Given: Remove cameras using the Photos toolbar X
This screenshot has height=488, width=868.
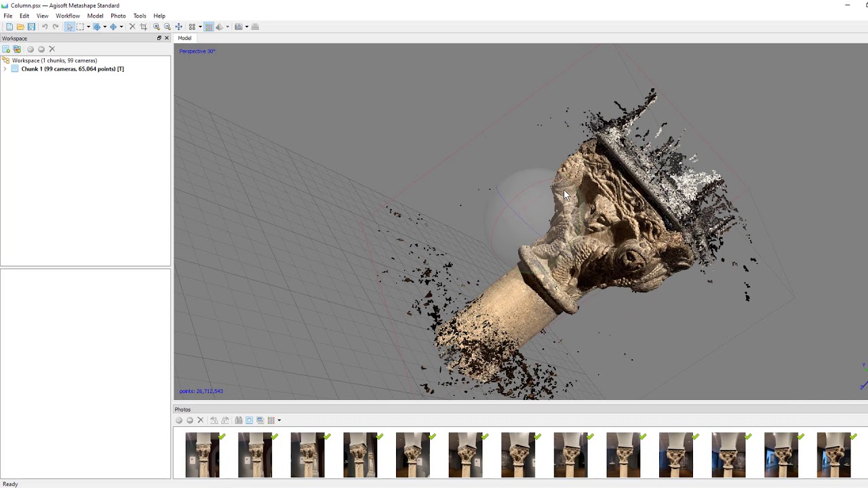Looking at the screenshot, I should (200, 420).
